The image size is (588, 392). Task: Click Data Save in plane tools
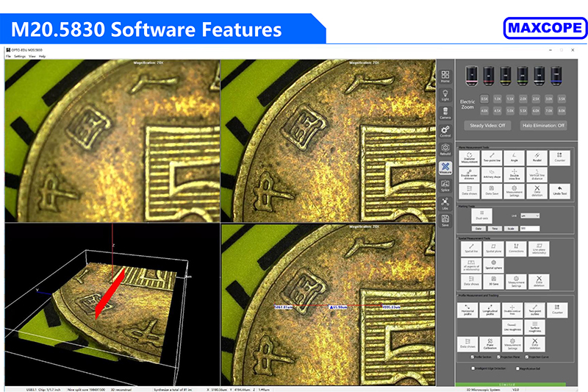click(492, 191)
